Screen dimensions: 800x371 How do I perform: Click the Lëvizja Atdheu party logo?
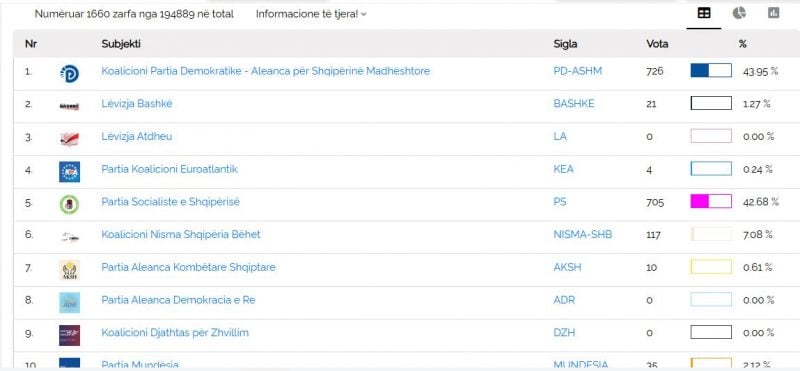69,139
